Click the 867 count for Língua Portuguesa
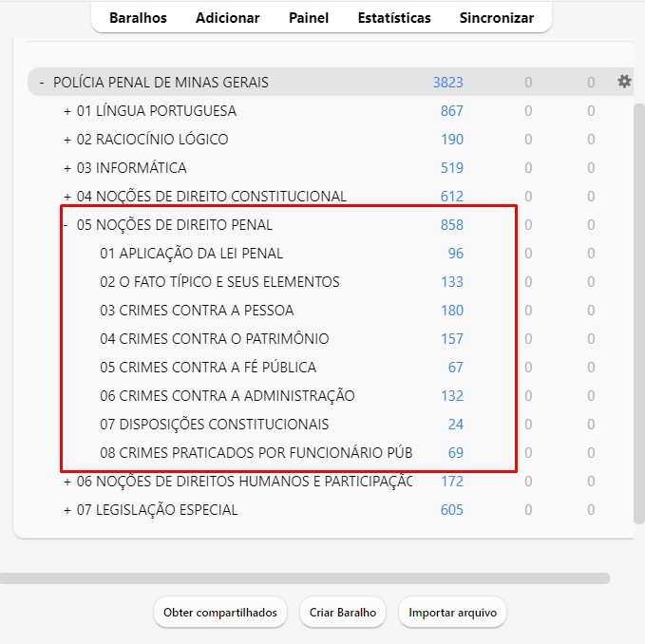 click(x=451, y=111)
